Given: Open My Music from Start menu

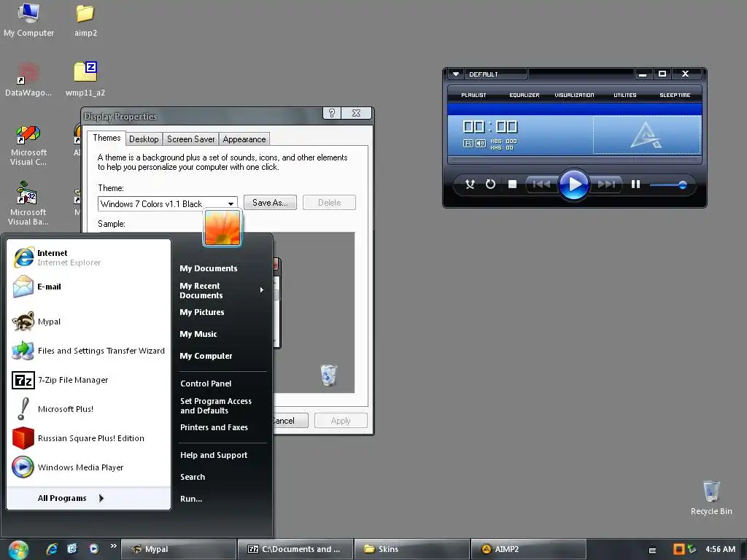Looking at the screenshot, I should coord(198,334).
